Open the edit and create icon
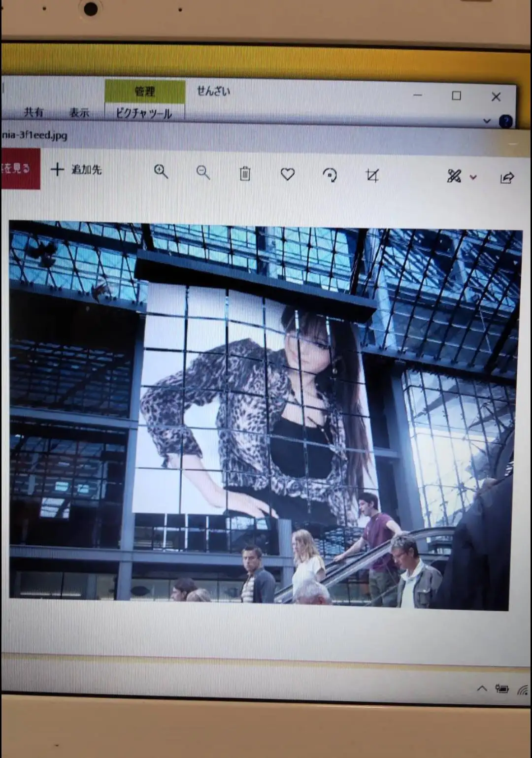Image resolution: width=532 pixels, height=758 pixels. 454,176
